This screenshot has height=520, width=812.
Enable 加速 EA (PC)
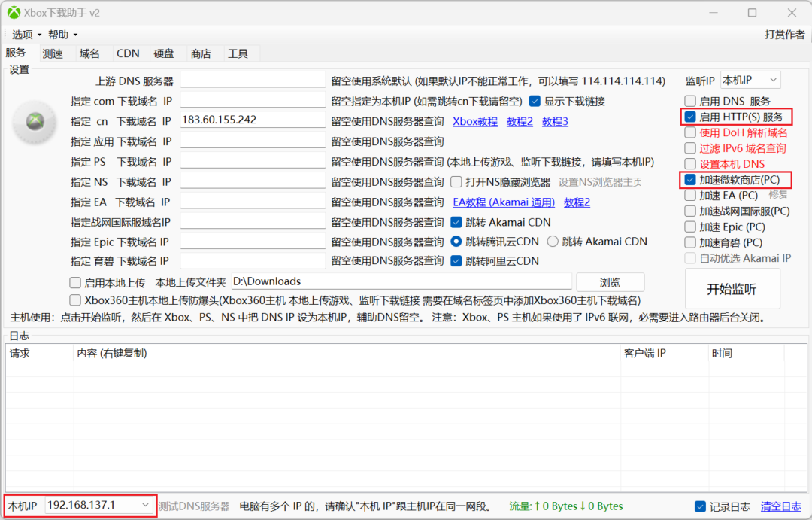689,195
